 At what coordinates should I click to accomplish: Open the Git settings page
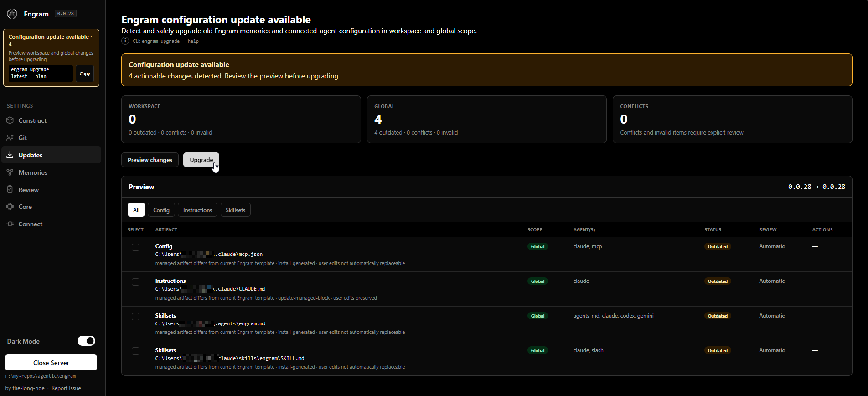51,138
